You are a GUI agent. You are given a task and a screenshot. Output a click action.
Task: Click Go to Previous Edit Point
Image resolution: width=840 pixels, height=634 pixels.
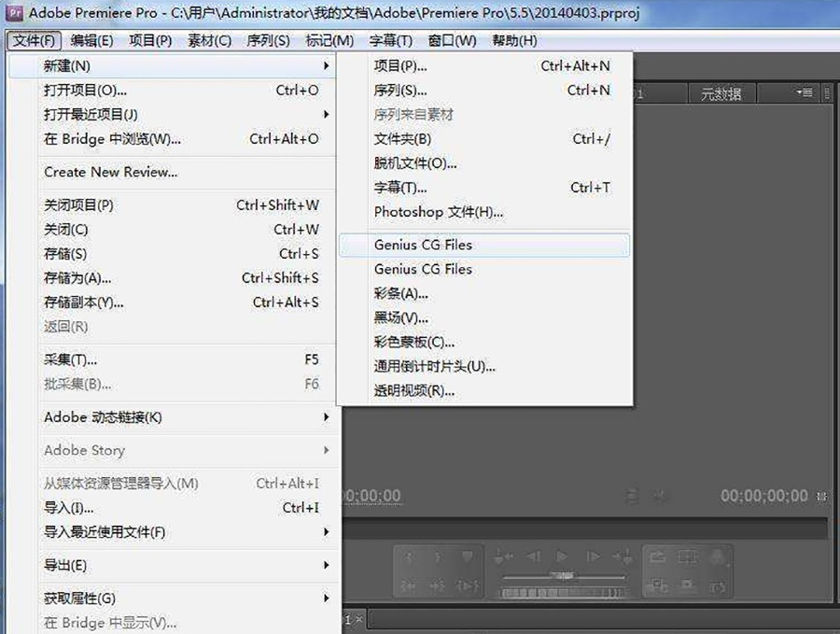(x=504, y=557)
